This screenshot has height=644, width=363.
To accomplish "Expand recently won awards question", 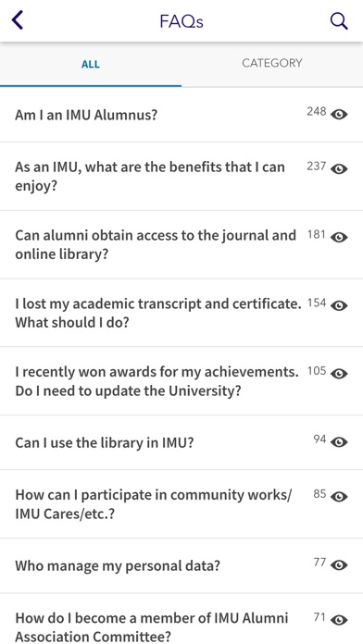I will (x=181, y=380).
